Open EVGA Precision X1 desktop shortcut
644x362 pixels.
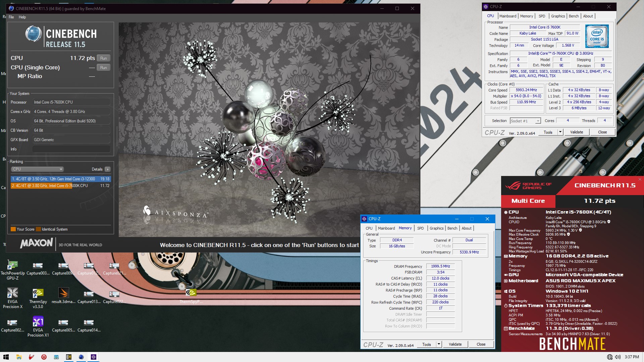(38, 327)
